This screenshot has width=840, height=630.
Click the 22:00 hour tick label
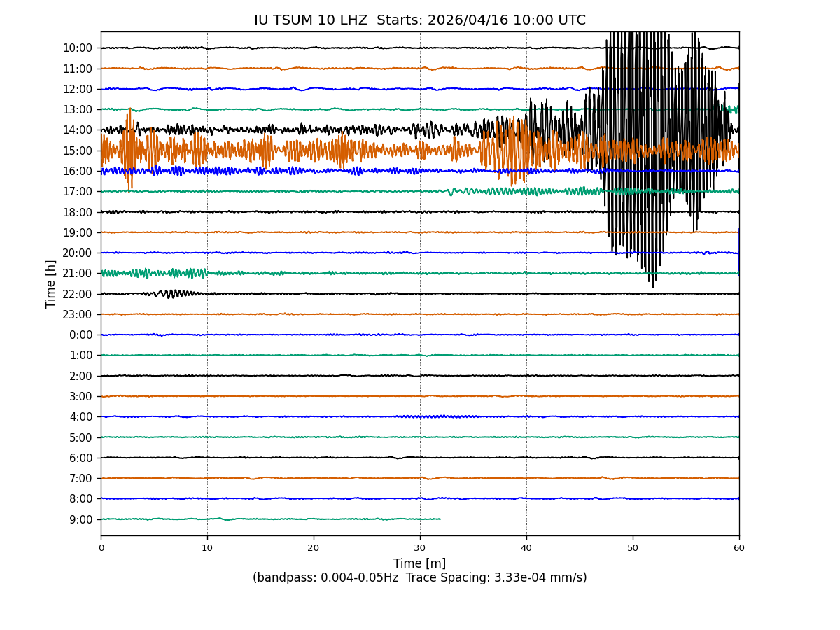[x=77, y=294]
